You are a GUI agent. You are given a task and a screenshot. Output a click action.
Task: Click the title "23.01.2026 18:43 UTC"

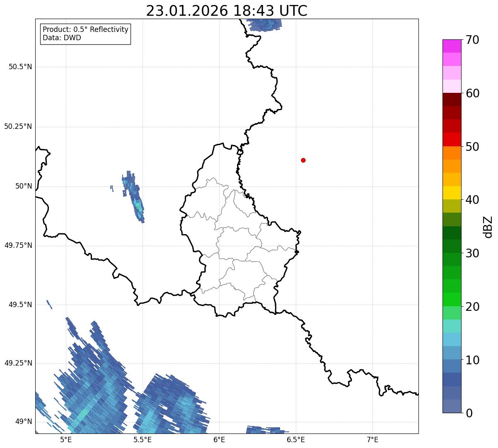pos(227,10)
